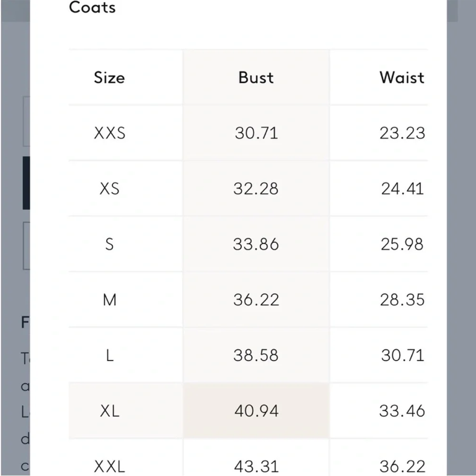Select the L size row label

tap(109, 355)
